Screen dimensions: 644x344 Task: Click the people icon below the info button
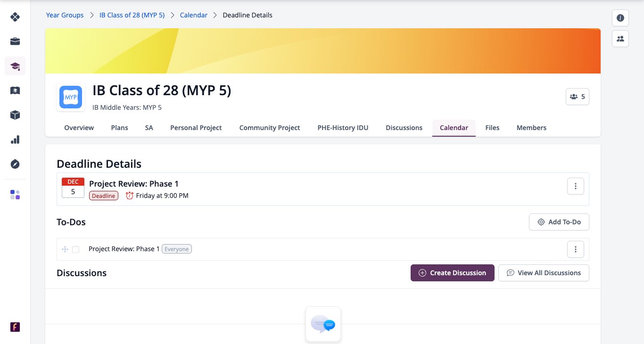[x=620, y=39]
